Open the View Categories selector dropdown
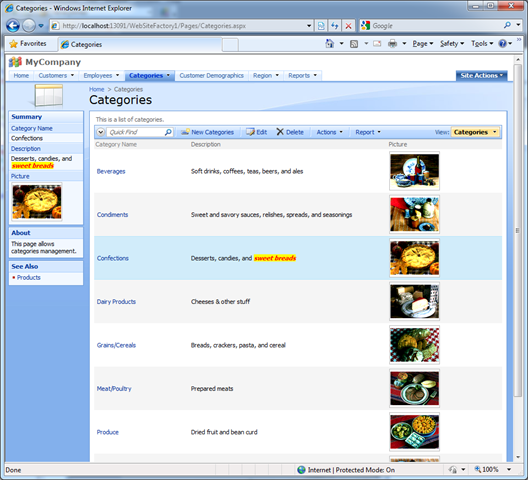 point(475,132)
